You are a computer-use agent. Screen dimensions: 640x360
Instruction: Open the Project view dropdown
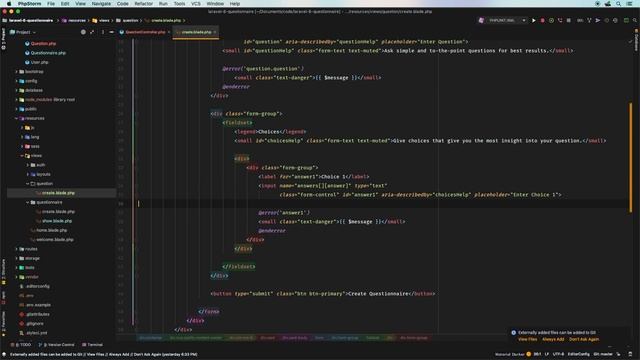pyautogui.click(x=23, y=32)
